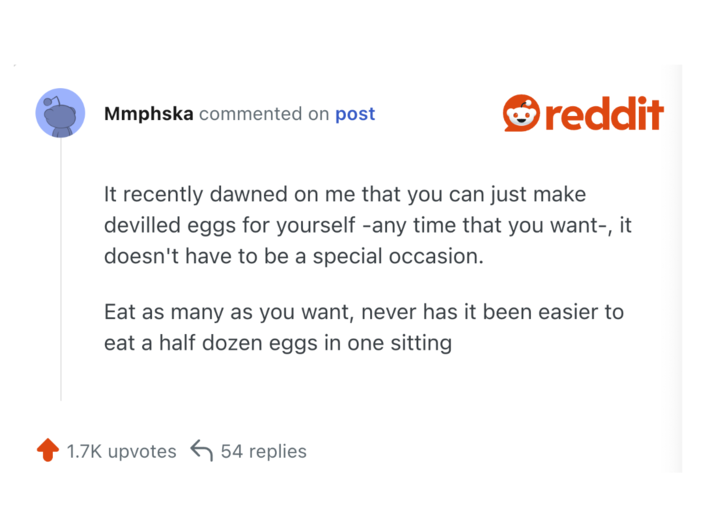The width and height of the screenshot is (716, 529).
Task: Open the Mmphska username profile
Action: [x=149, y=114]
